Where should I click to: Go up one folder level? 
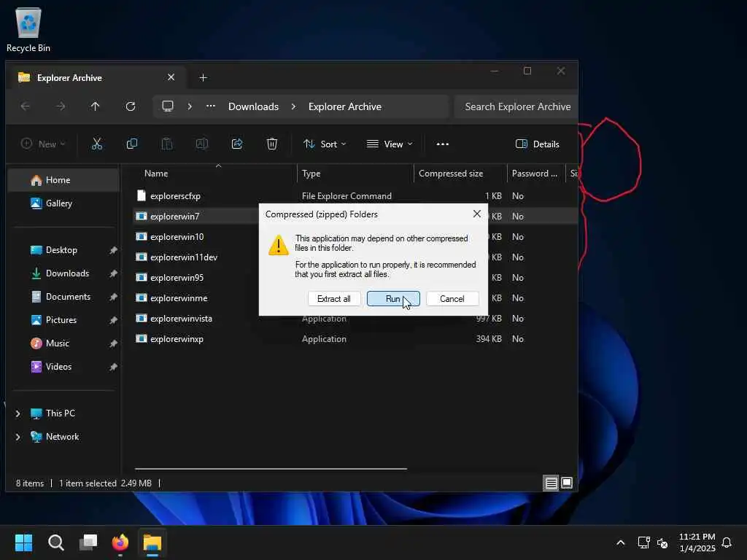coord(96,106)
